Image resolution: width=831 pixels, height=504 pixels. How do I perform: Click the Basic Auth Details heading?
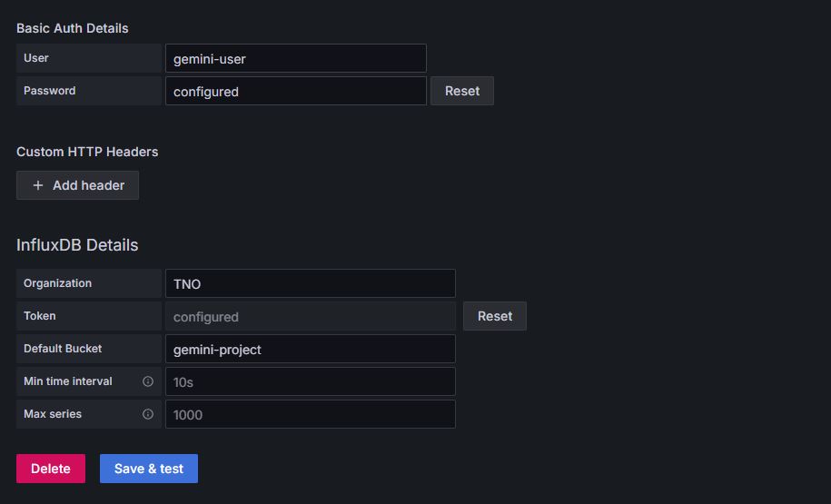pyautogui.click(x=73, y=28)
